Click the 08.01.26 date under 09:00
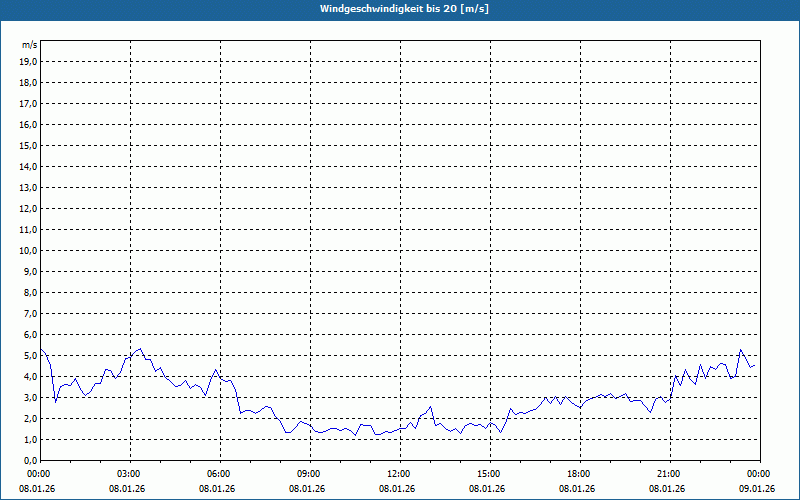 point(307,489)
